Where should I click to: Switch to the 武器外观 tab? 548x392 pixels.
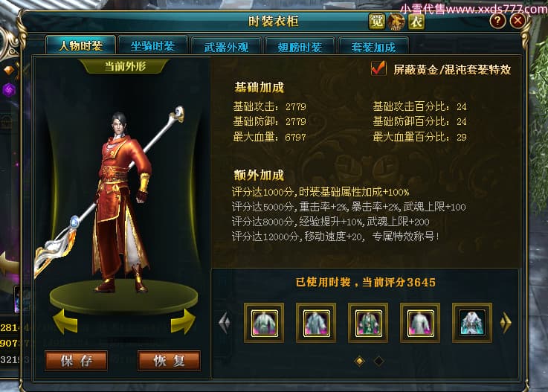tap(226, 46)
